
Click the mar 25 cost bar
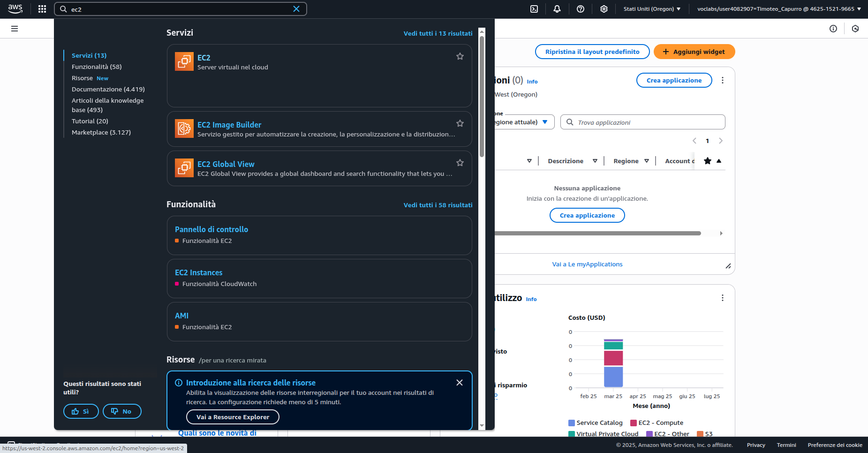[x=613, y=363]
